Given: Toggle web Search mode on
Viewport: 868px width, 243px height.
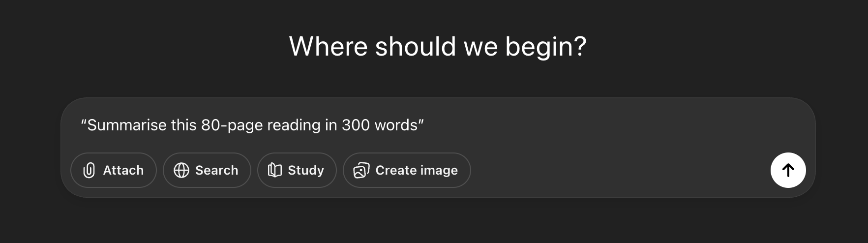Looking at the screenshot, I should point(207,170).
